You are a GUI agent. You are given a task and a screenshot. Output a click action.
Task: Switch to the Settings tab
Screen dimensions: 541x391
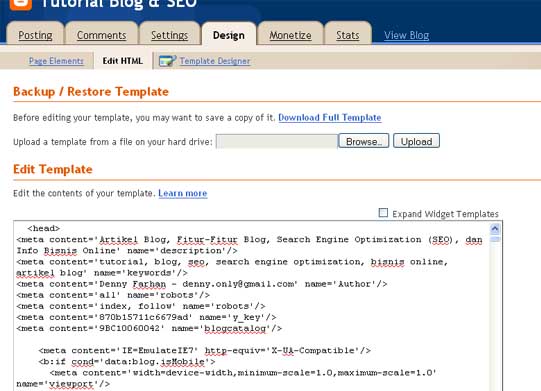click(x=169, y=35)
